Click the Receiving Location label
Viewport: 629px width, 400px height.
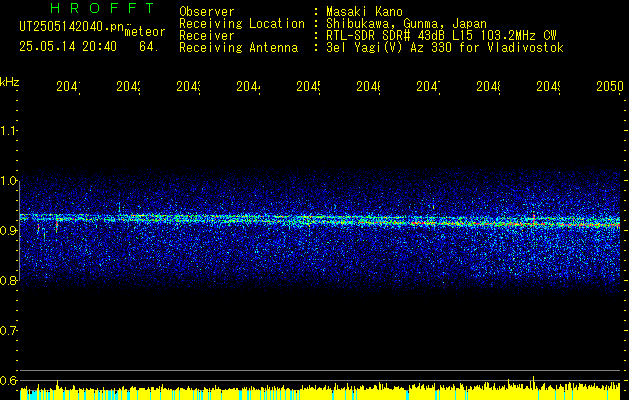point(242,24)
